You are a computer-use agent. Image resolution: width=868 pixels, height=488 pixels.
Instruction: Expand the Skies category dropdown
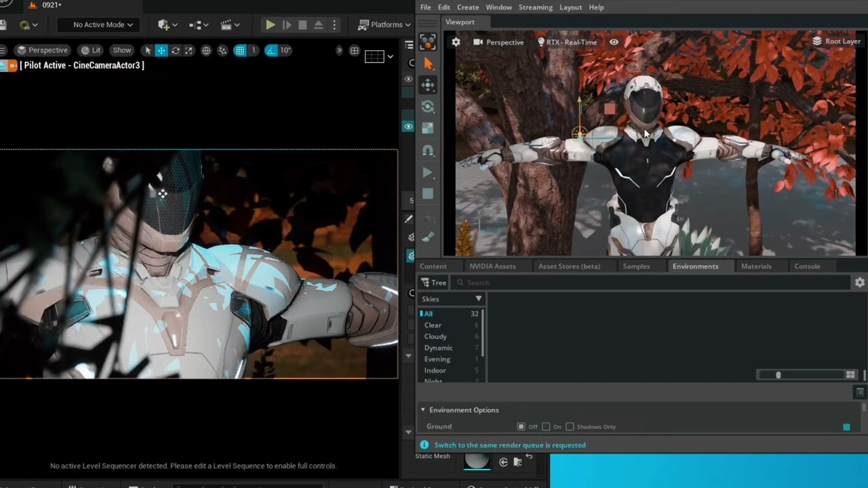[478, 299]
